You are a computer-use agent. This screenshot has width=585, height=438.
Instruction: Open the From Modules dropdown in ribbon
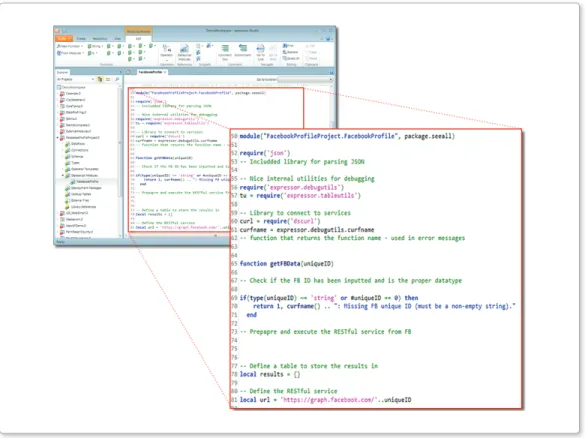coord(70,53)
